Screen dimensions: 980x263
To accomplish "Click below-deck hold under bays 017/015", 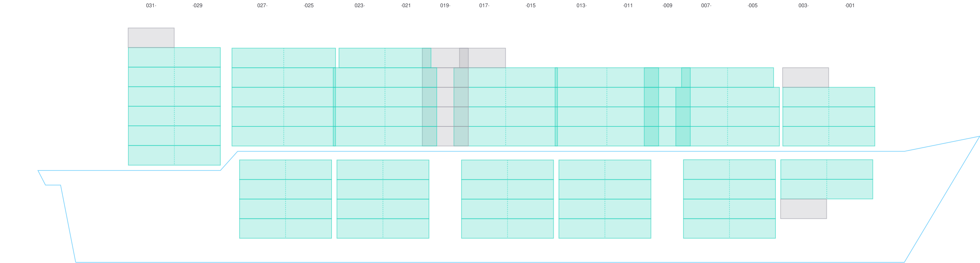I will pyautogui.click(x=507, y=199).
